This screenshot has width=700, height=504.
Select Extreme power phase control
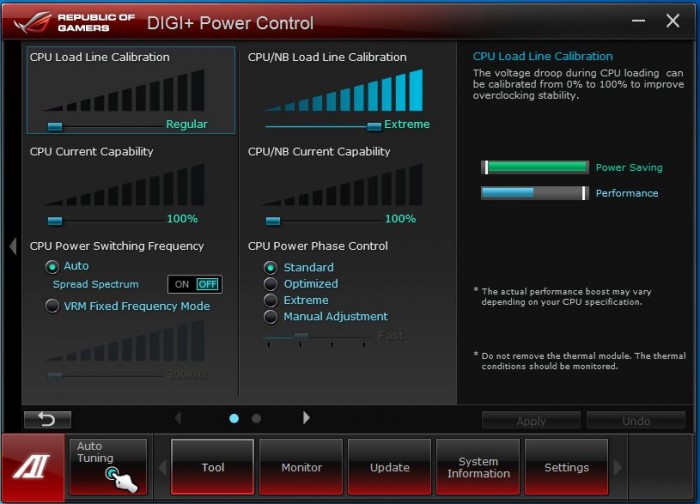pyautogui.click(x=271, y=300)
